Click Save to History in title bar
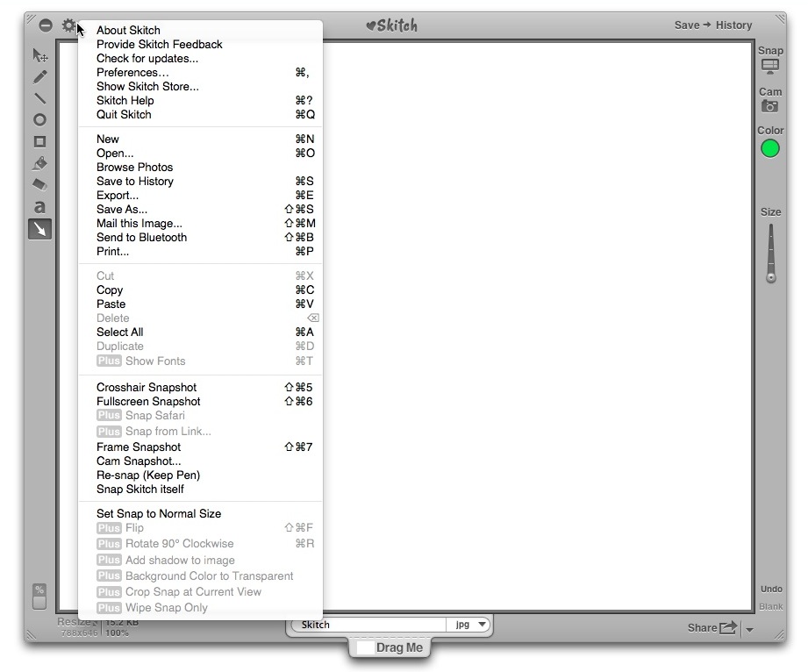This screenshot has height=672, width=808. pos(712,25)
